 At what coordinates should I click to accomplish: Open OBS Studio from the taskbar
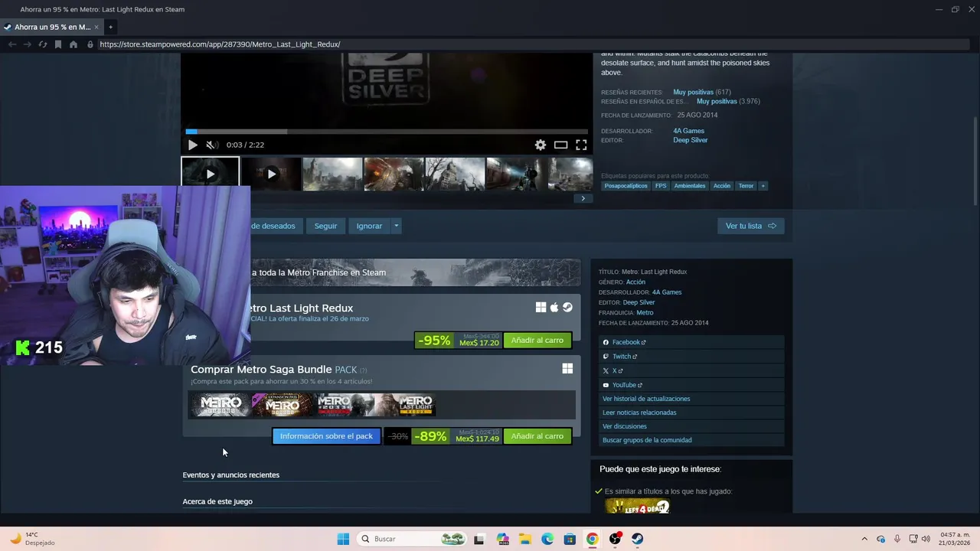click(615, 539)
